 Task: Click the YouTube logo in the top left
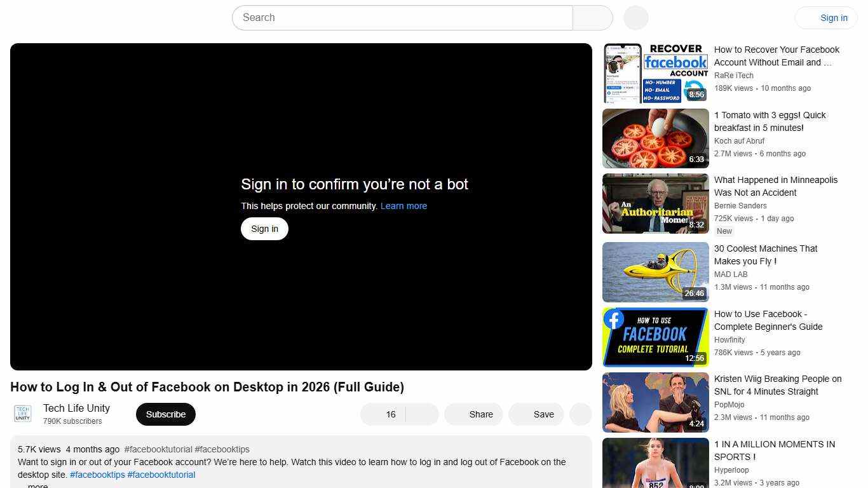[x=38, y=18]
